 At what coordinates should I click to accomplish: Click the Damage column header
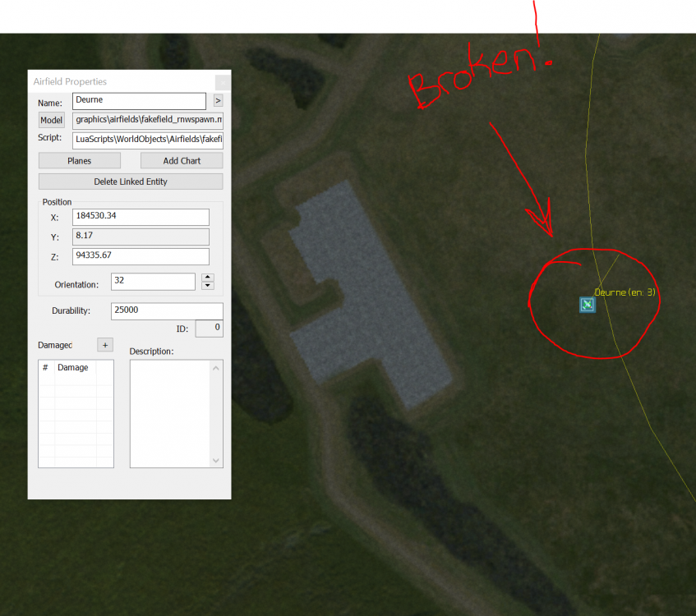pos(76,367)
